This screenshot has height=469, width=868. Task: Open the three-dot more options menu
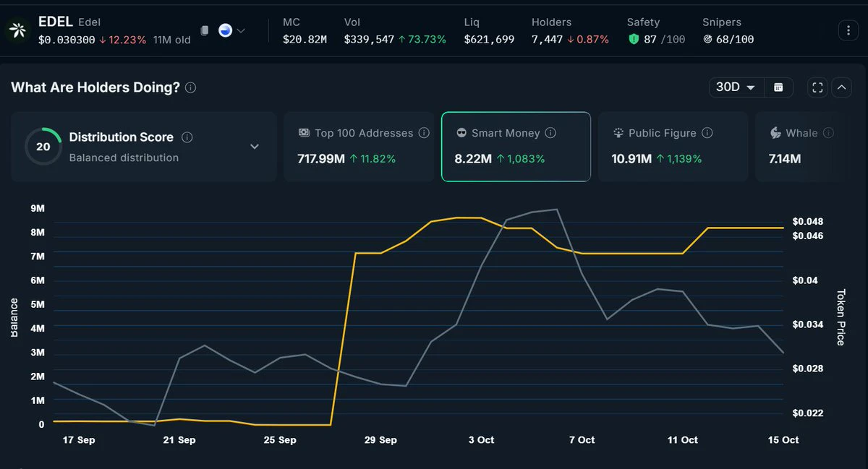(848, 30)
